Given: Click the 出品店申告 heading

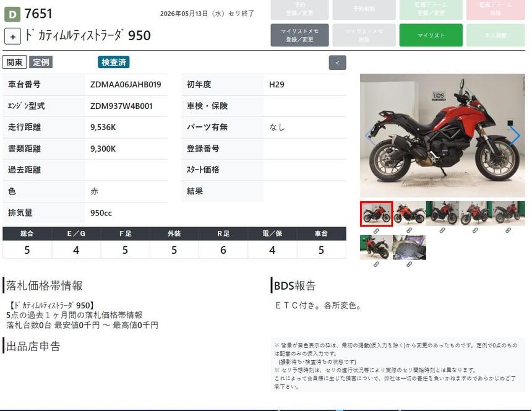Looking at the screenshot, I should pos(33,346).
